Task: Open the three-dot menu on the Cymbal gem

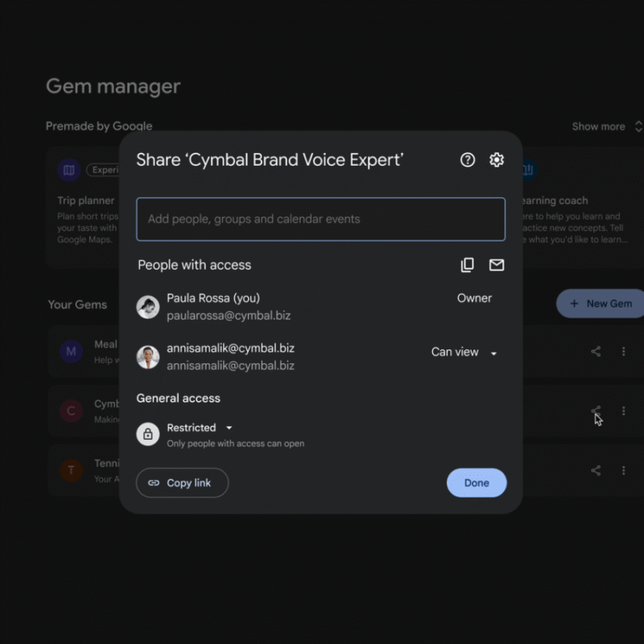Action: click(624, 411)
